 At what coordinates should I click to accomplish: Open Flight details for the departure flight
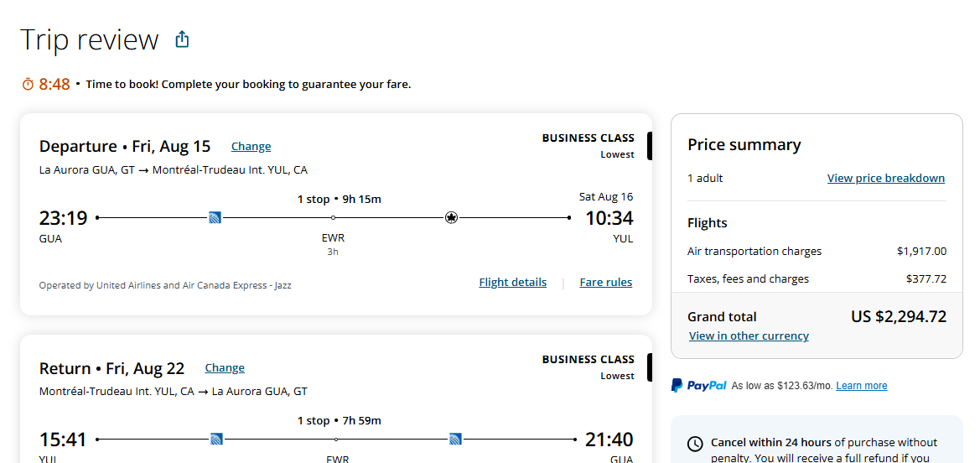tap(512, 283)
